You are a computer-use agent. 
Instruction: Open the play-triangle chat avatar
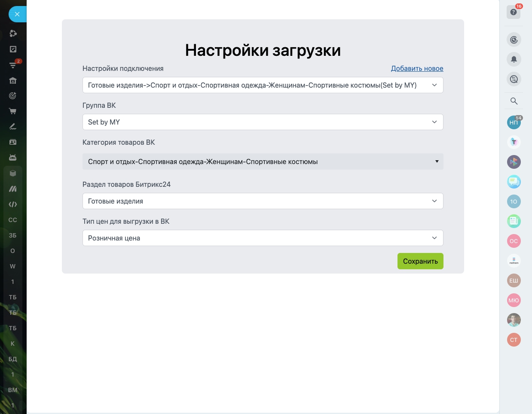tap(514, 162)
